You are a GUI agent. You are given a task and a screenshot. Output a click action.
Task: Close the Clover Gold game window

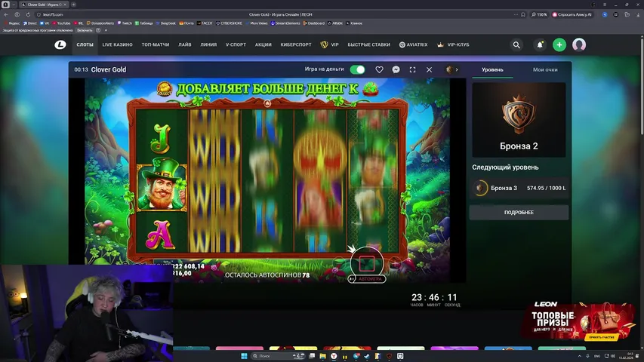[x=429, y=69]
